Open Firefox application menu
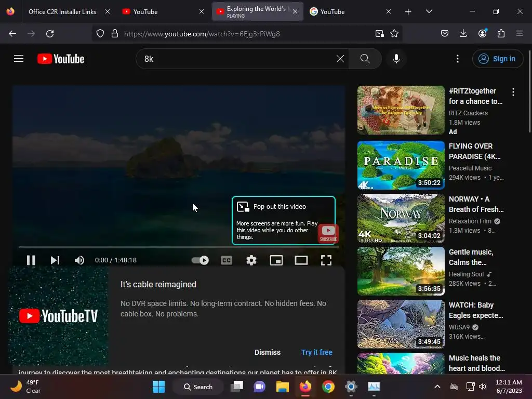The width and height of the screenshot is (532, 399). pyautogui.click(x=520, y=34)
